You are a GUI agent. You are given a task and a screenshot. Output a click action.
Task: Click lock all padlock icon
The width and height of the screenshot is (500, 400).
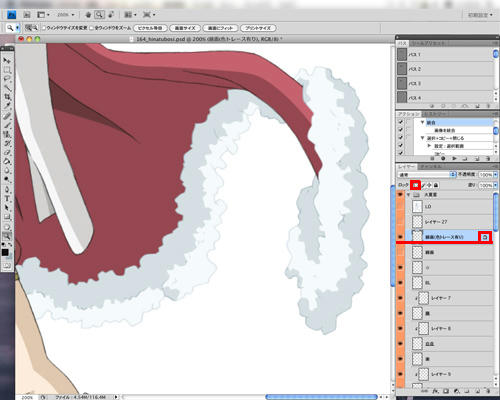[x=436, y=185]
